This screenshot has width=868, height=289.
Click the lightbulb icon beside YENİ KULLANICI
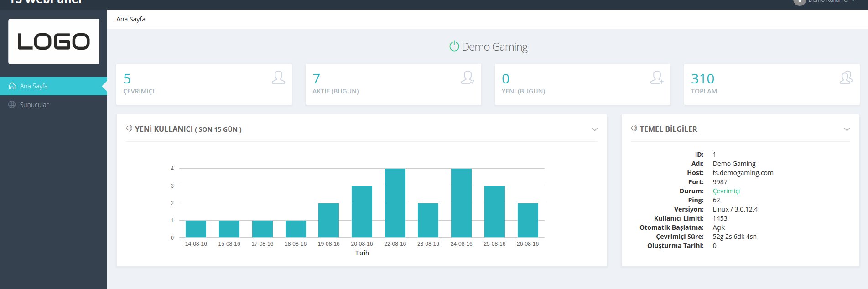[129, 129]
